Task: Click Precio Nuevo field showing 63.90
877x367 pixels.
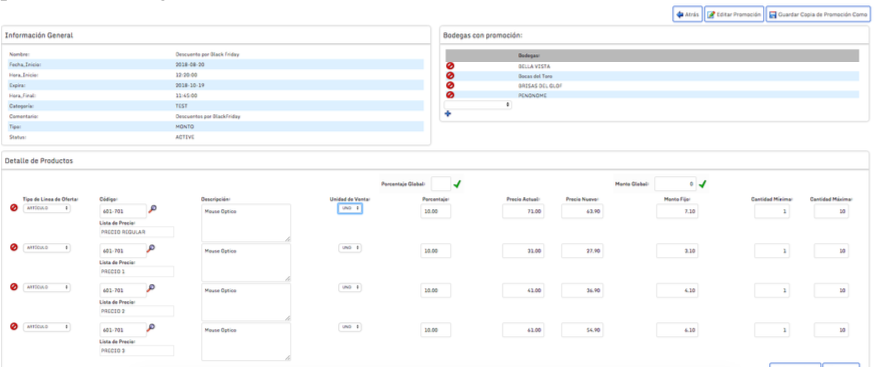Action: pyautogui.click(x=582, y=211)
